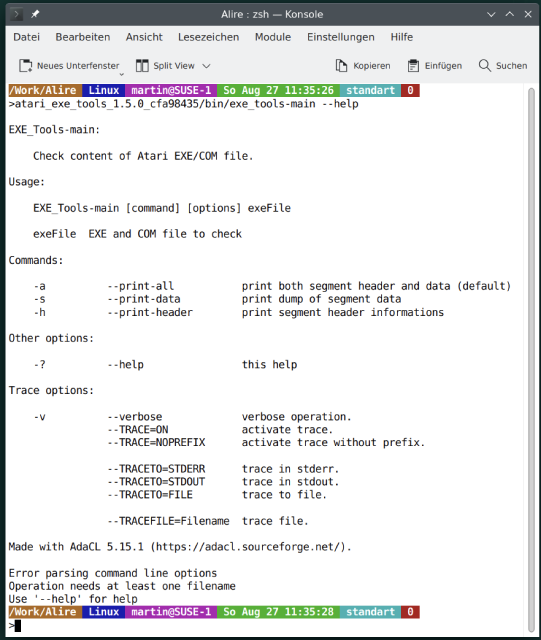Open the Lesezeichen menu

click(209, 37)
